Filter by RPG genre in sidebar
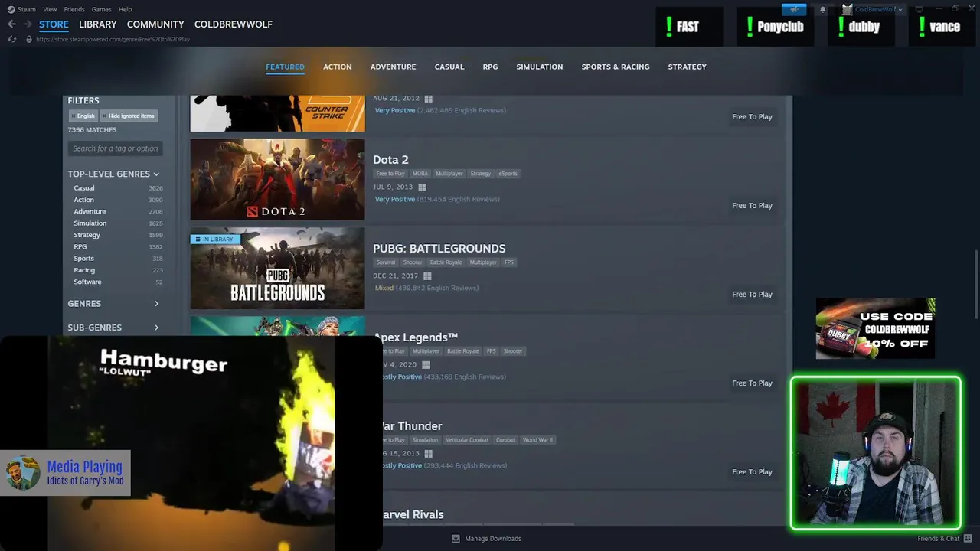Image resolution: width=980 pixels, height=551 pixels. point(80,246)
